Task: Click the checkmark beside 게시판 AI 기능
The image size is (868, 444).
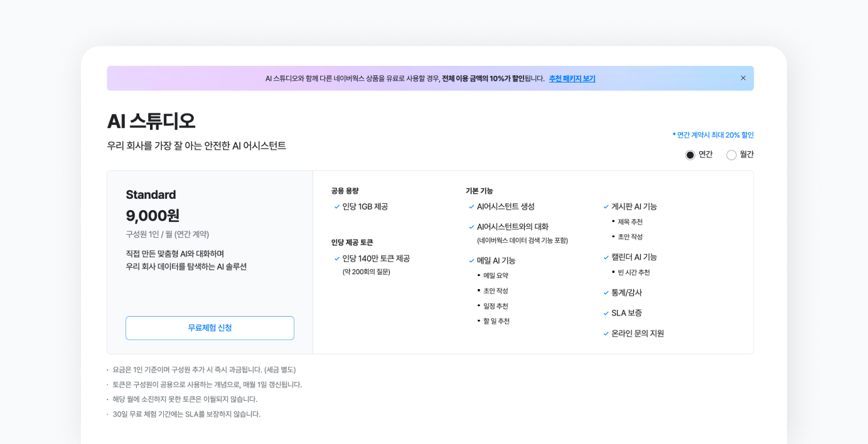Action: coord(606,206)
